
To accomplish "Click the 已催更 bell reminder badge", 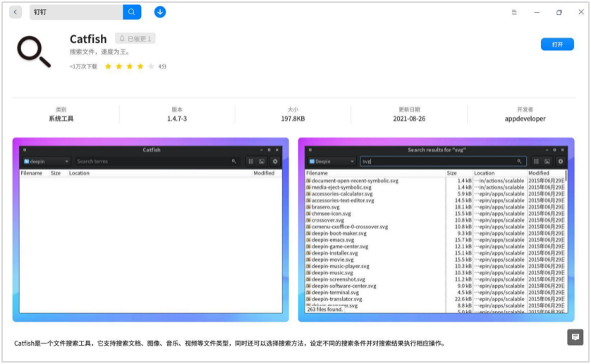I will pyautogui.click(x=135, y=39).
